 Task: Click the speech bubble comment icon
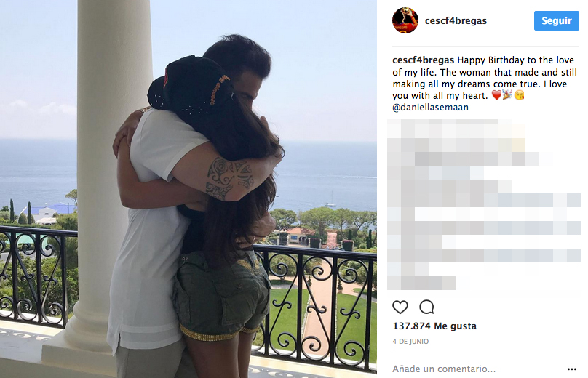pos(426,307)
